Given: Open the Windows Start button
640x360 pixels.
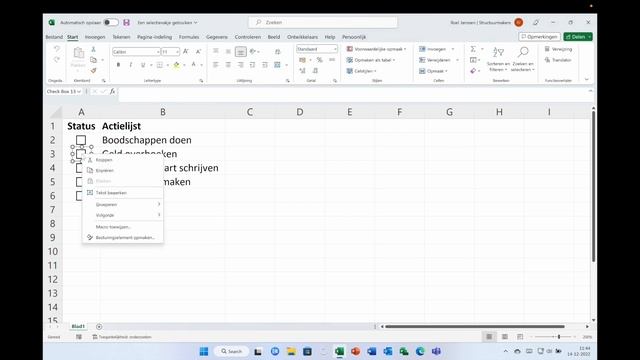Looking at the screenshot, I should click(x=204, y=351).
